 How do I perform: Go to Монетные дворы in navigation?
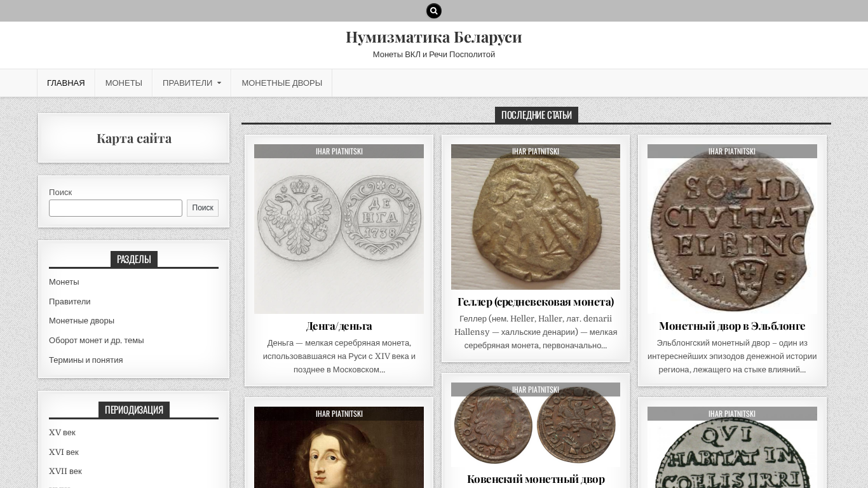(281, 83)
